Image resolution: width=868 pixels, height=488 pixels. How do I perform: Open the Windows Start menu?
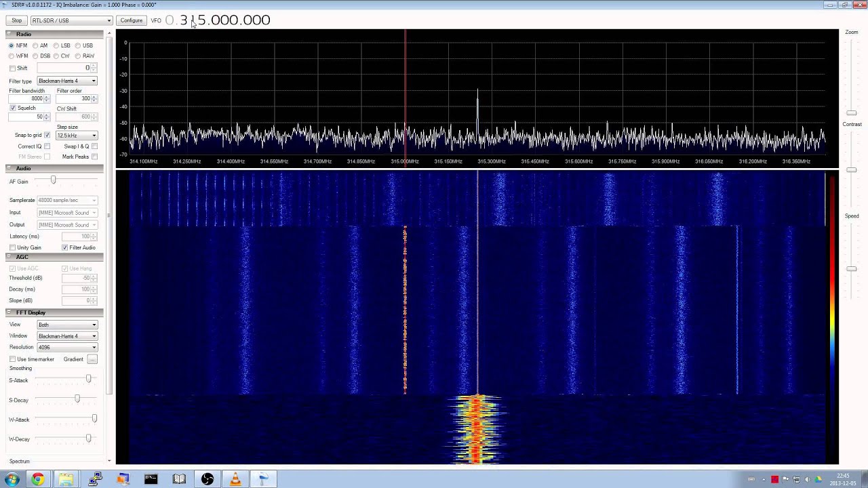coord(12,479)
